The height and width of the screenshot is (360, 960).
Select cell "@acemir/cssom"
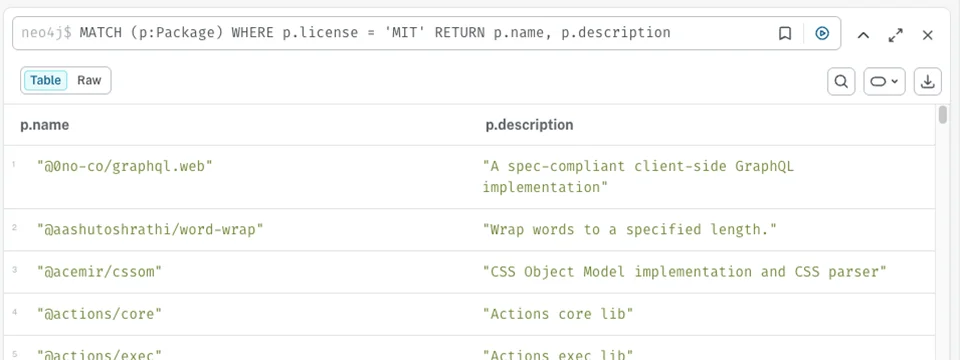pos(99,272)
